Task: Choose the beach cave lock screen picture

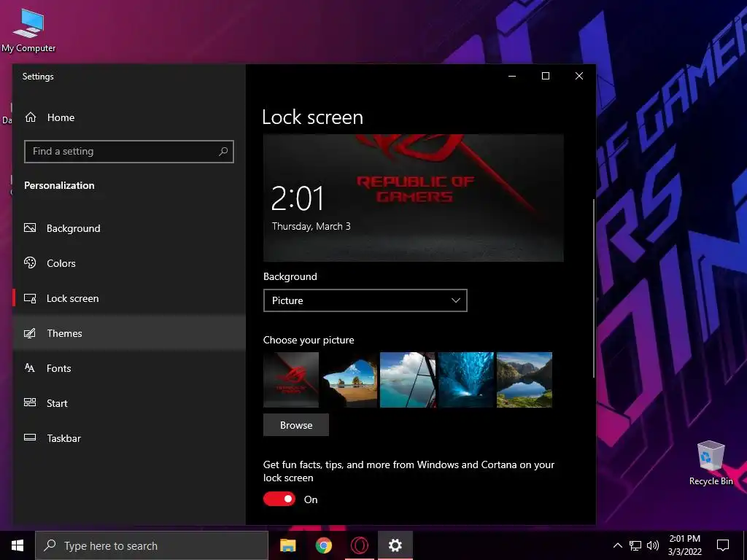Action: click(349, 379)
